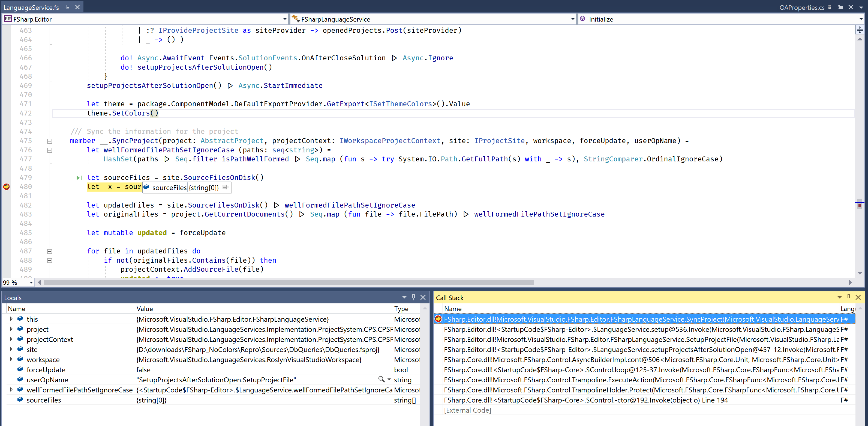Toggle auto-hide pin on Locals panel
The width and height of the screenshot is (868, 426).
(x=413, y=297)
